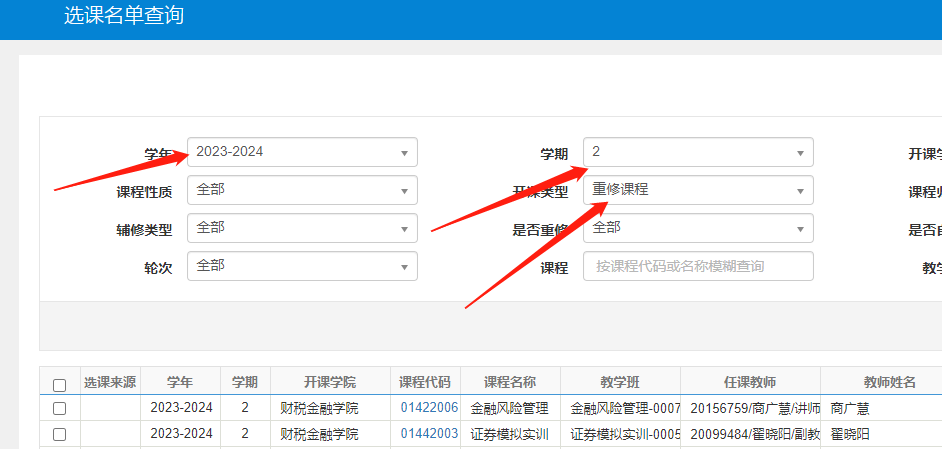Expand the 开课类型 dropdown showing 重修课程
The image size is (942, 449).
(698, 190)
